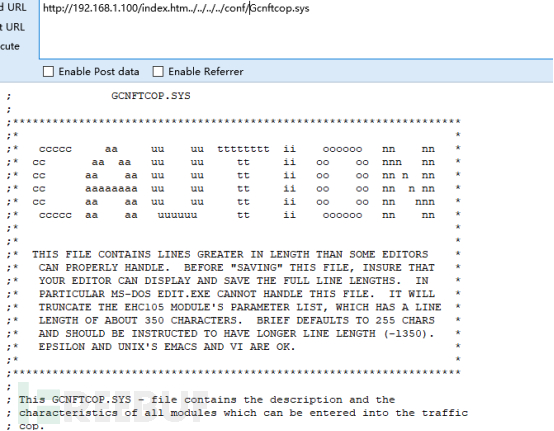This screenshot has height=431, width=554.
Task: Click on '/conf/' segment in URL text
Action: pos(236,8)
